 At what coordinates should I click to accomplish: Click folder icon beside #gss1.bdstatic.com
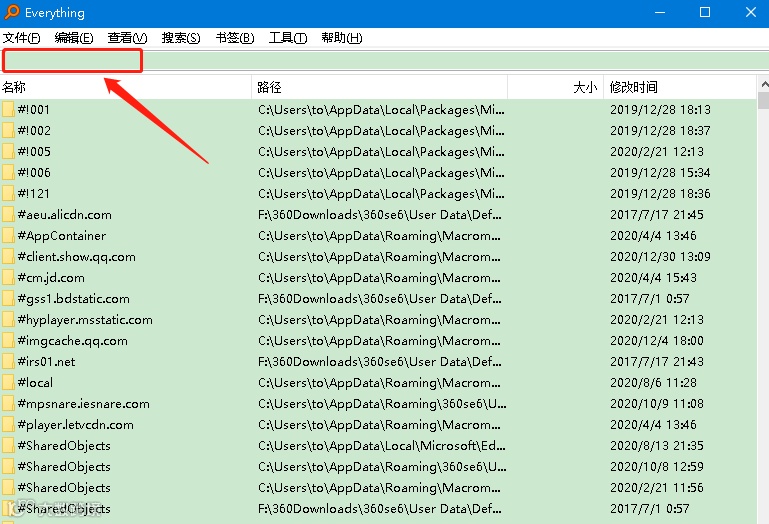coord(8,298)
